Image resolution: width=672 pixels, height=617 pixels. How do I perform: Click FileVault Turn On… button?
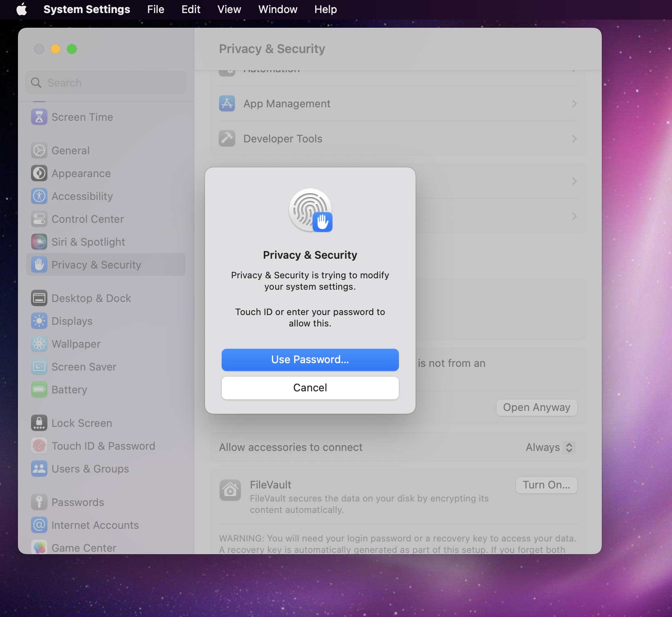[x=546, y=485]
